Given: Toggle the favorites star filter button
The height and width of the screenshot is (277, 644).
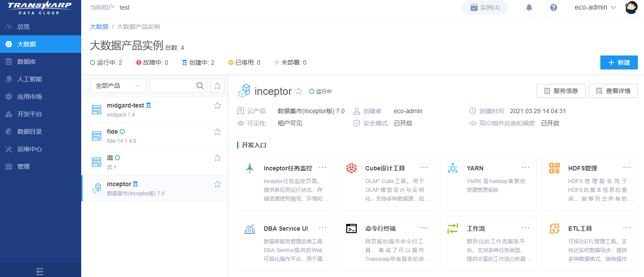Looking at the screenshot, I should 217,86.
